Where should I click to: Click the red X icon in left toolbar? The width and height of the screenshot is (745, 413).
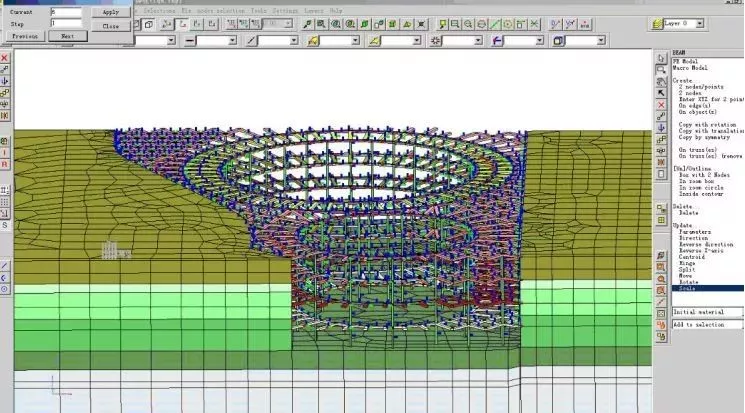(x=5, y=58)
